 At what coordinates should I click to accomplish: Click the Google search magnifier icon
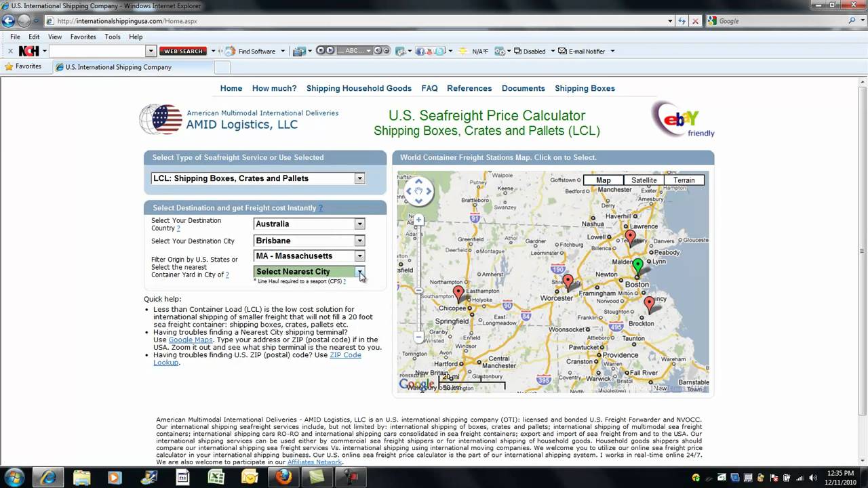point(852,20)
